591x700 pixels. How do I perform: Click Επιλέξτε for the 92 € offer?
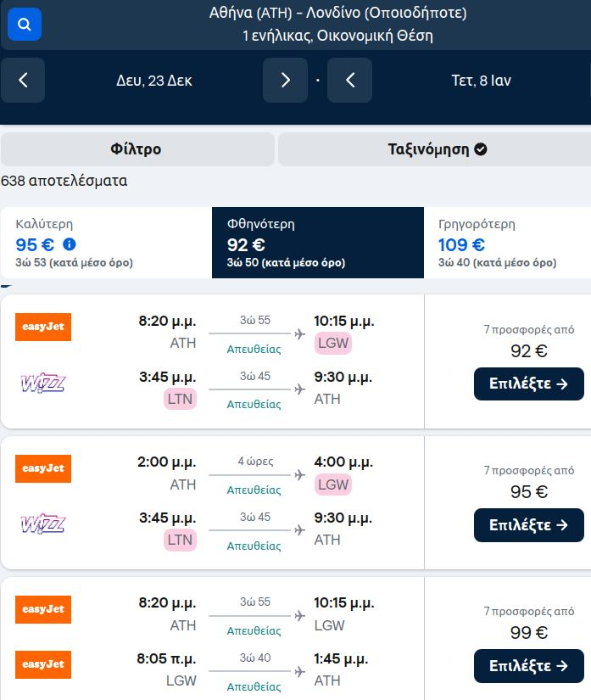[x=529, y=384]
